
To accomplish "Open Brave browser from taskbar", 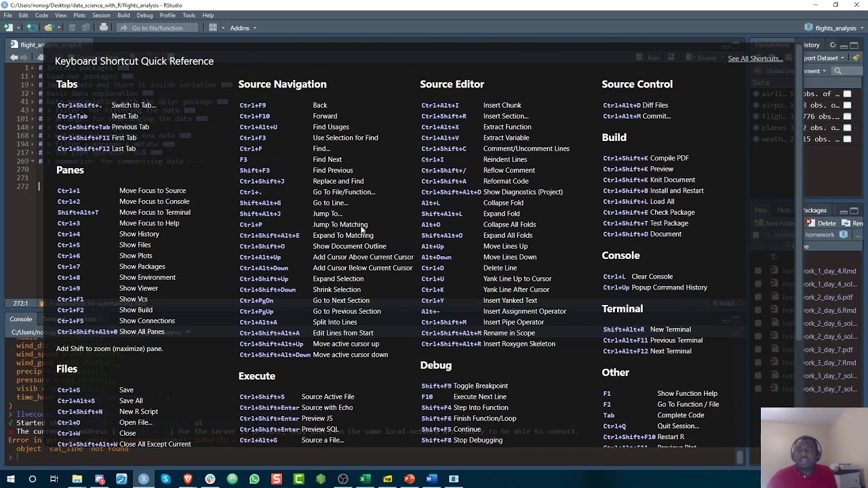I will [x=188, y=479].
